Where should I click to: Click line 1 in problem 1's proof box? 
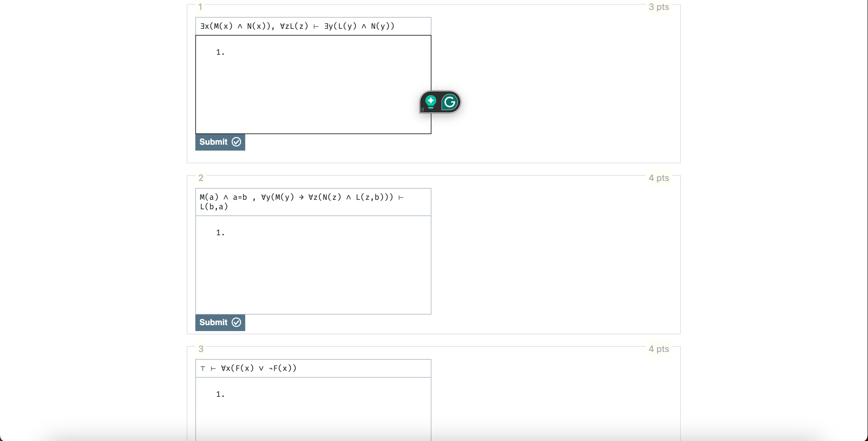click(x=220, y=52)
